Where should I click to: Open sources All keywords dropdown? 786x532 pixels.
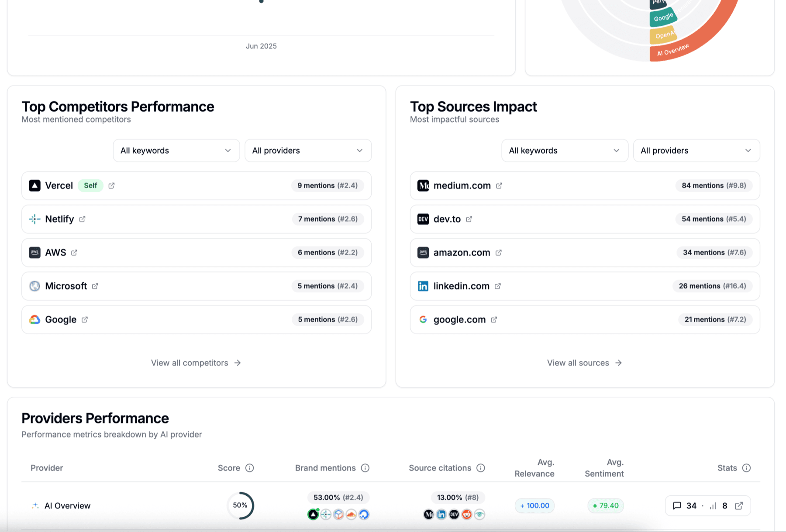click(565, 151)
